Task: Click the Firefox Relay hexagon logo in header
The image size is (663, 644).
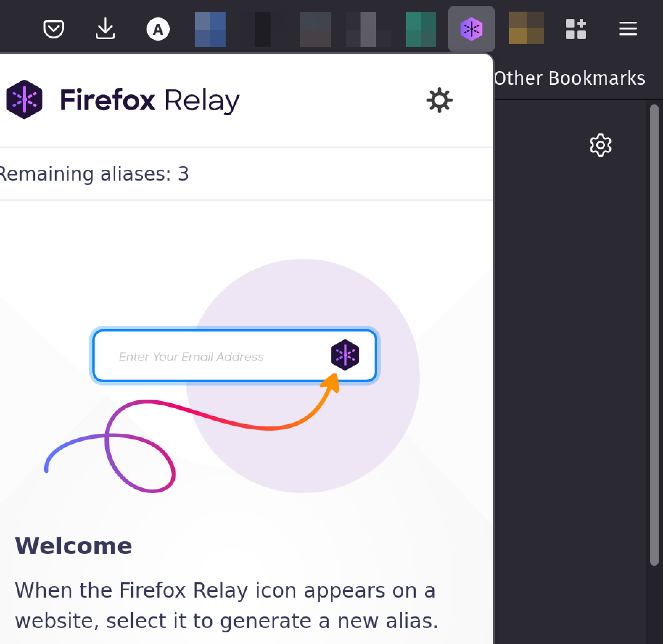Action: coord(24,100)
